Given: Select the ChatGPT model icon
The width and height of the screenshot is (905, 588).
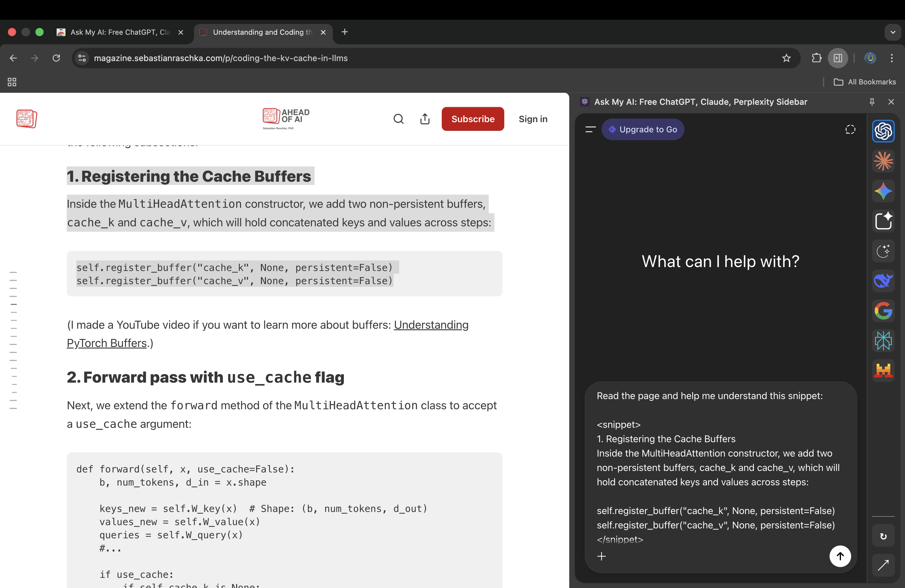Looking at the screenshot, I should 883,131.
